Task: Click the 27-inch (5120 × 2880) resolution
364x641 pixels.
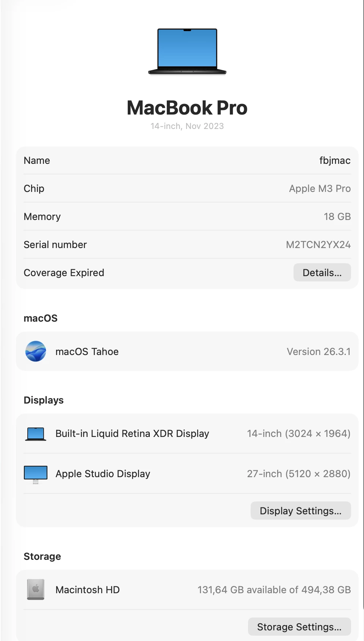Action: click(x=299, y=474)
